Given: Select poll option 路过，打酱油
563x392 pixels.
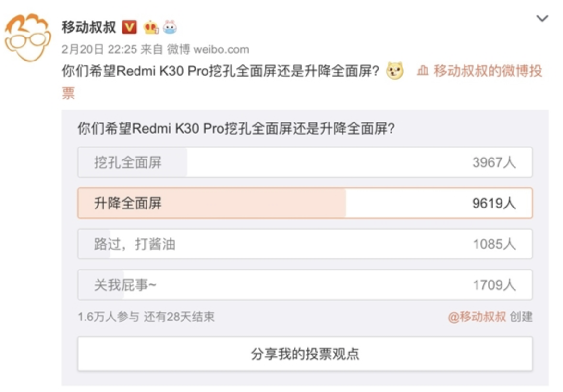Looking at the screenshot, I should tap(305, 244).
